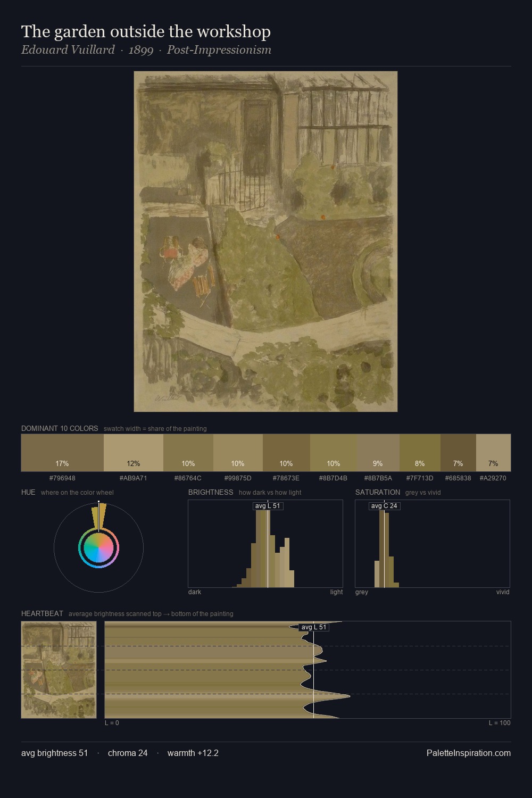Image resolution: width=532 pixels, height=798 pixels.
Task: Click the 'warmth +12.2' footer text
Action: click(x=193, y=753)
